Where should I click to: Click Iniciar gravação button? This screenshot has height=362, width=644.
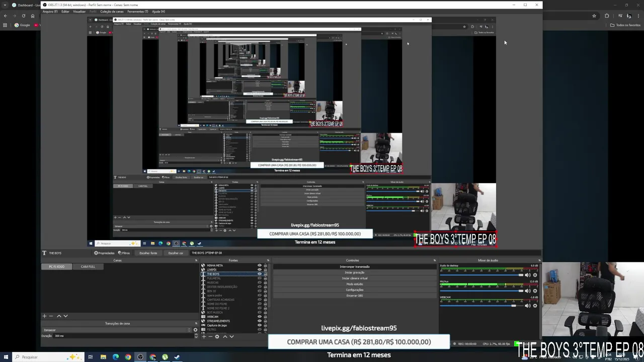pos(355,273)
